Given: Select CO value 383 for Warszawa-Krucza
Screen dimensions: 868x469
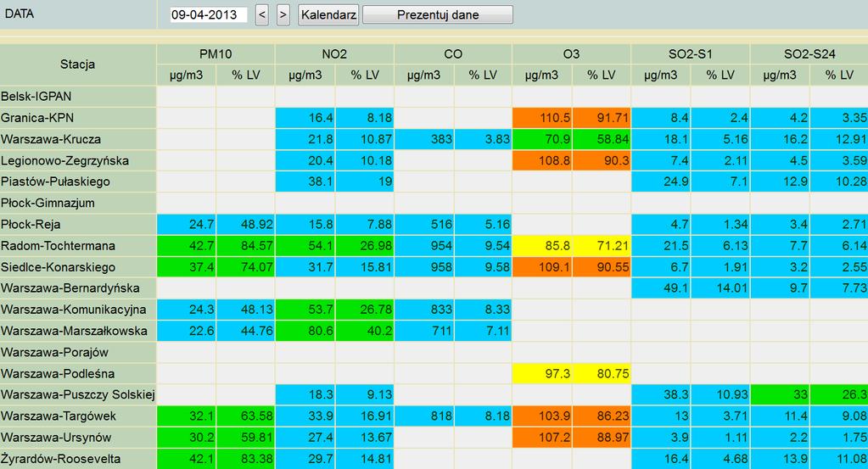Looking at the screenshot, I should pyautogui.click(x=423, y=139).
